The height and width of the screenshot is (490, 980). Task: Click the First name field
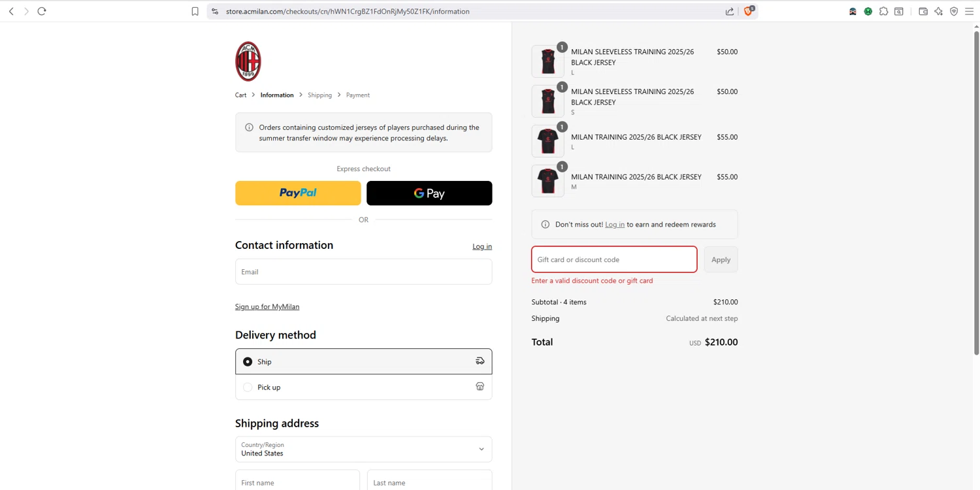(297, 481)
